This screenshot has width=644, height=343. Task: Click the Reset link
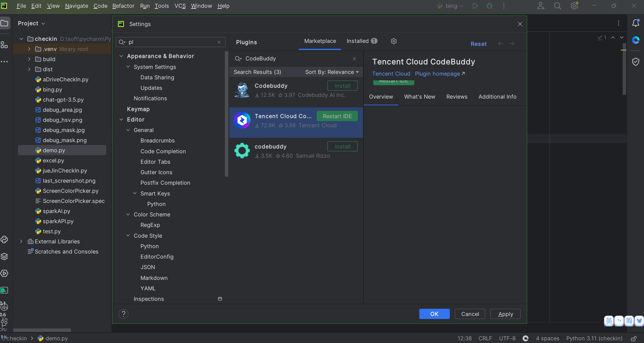tap(479, 44)
